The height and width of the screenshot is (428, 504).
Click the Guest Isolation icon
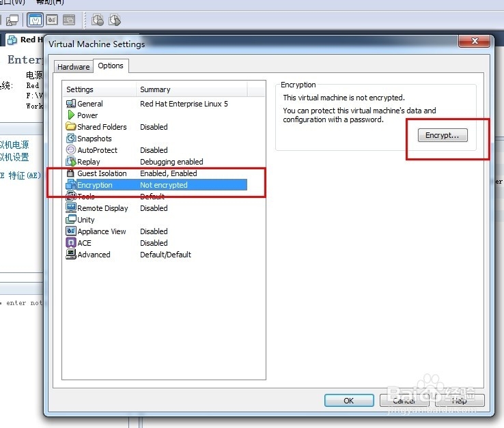(70, 173)
